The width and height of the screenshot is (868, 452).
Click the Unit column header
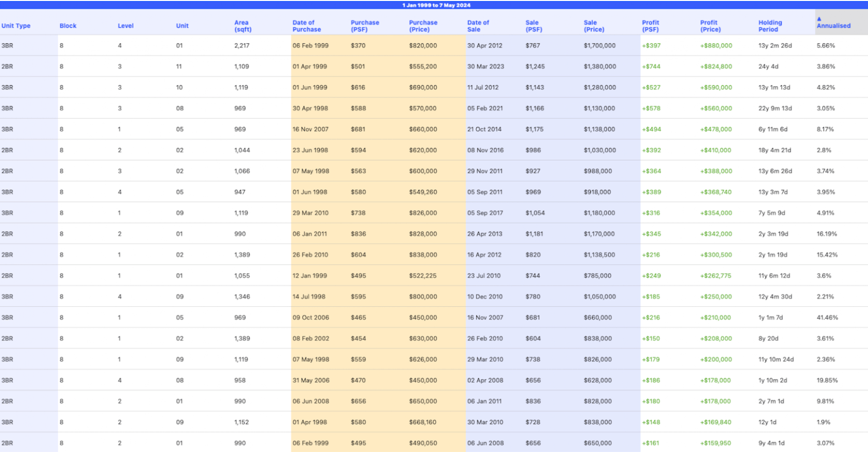(182, 26)
